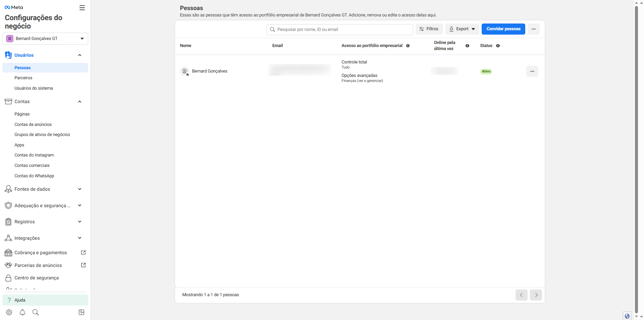
Task: Click external link icon for Parcerias de anúncios
Action: click(x=84, y=265)
